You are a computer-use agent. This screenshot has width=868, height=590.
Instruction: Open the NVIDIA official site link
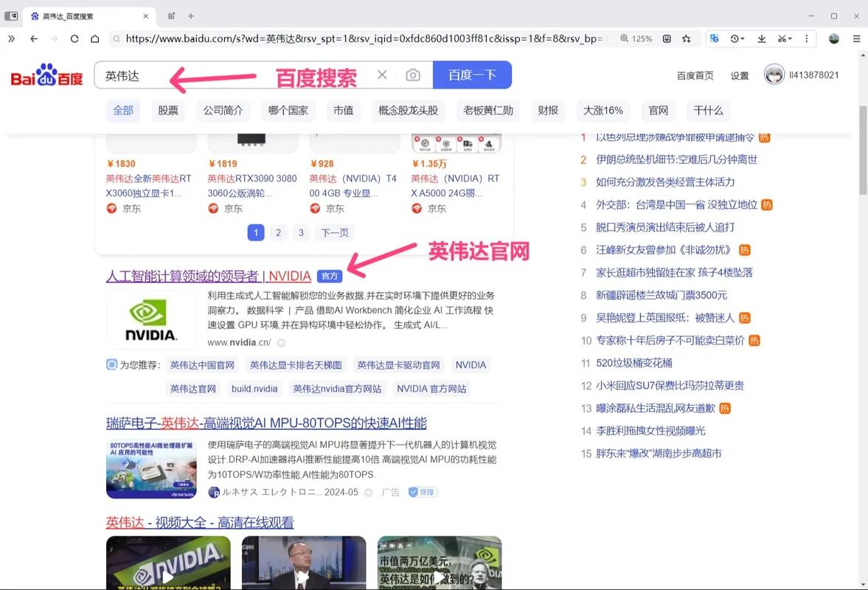pos(209,275)
